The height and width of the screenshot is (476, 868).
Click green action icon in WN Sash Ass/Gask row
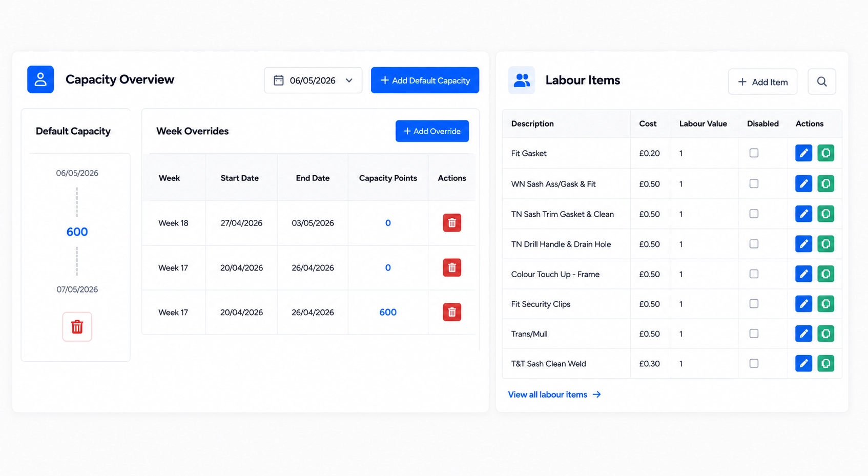tap(825, 183)
